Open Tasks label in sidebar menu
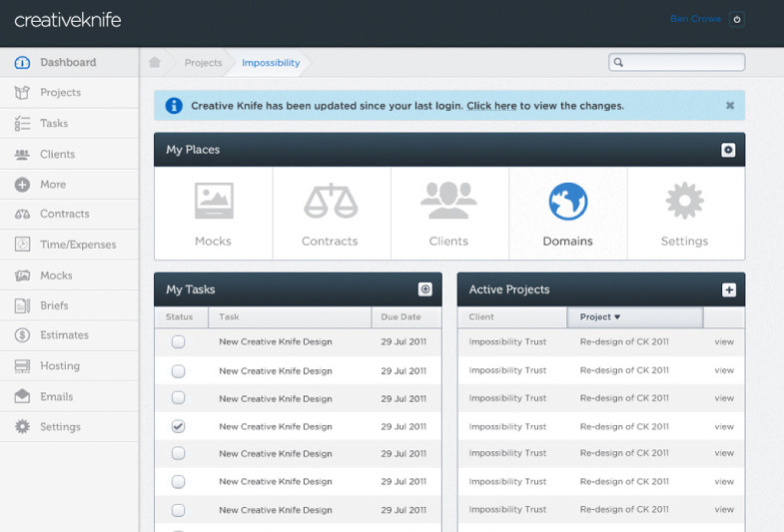The image size is (784, 532). click(54, 124)
